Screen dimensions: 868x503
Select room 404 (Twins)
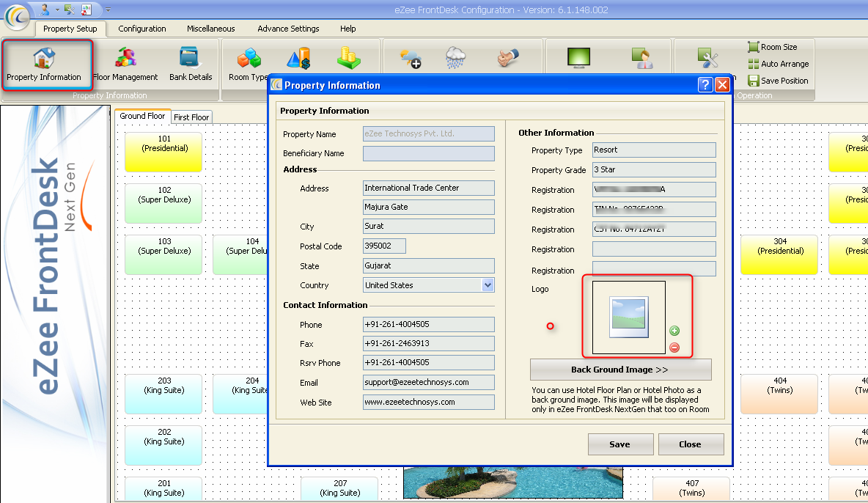[x=779, y=394]
